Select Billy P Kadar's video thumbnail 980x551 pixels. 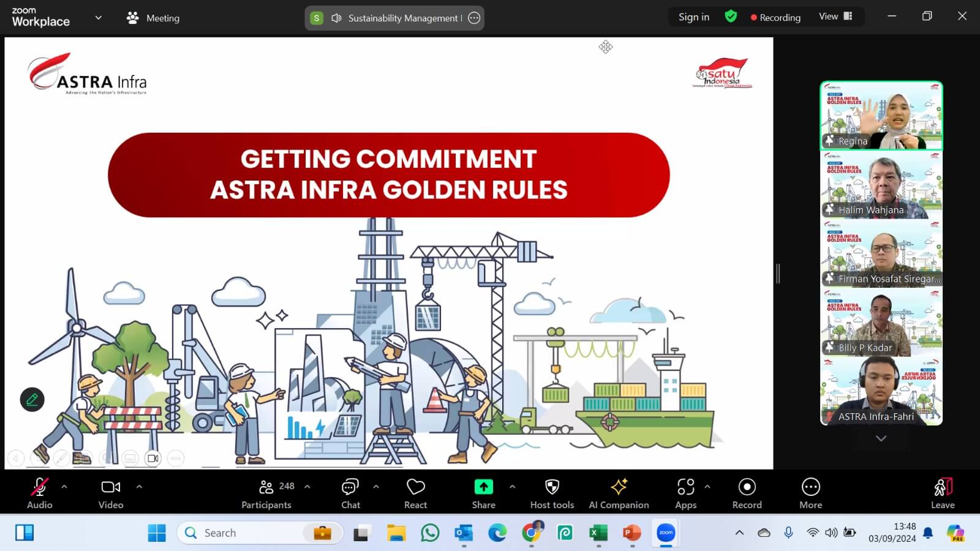coord(881,323)
